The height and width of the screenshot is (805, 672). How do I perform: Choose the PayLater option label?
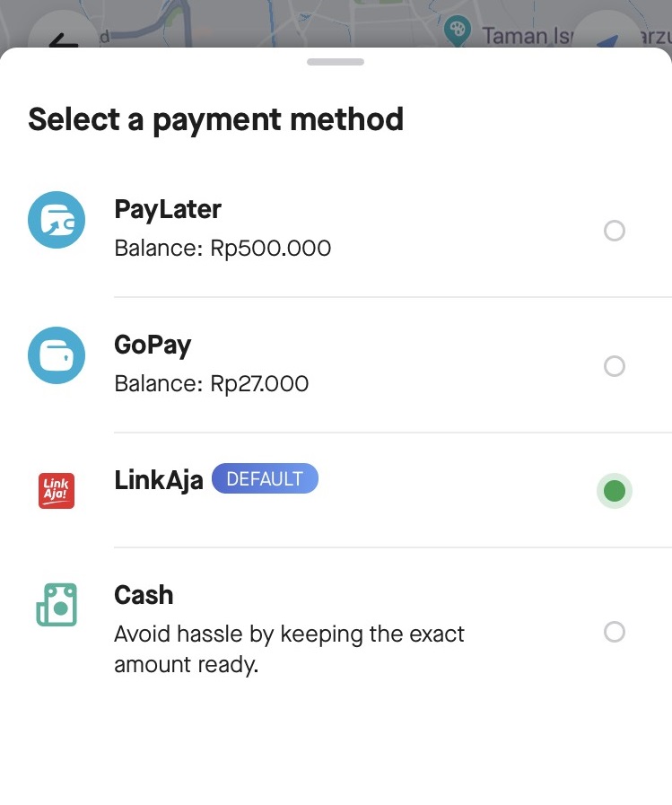(168, 209)
